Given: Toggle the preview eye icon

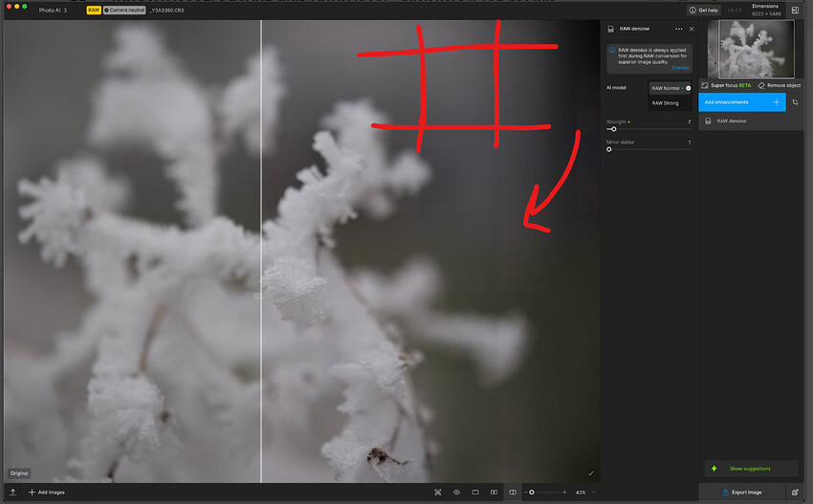Looking at the screenshot, I should [x=456, y=493].
